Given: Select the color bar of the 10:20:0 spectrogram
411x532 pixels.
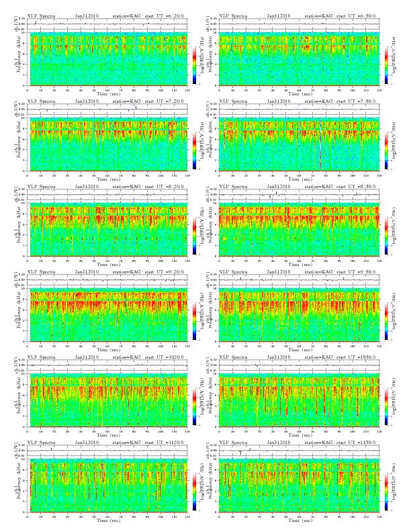Looking at the screenshot, I should click(194, 406).
